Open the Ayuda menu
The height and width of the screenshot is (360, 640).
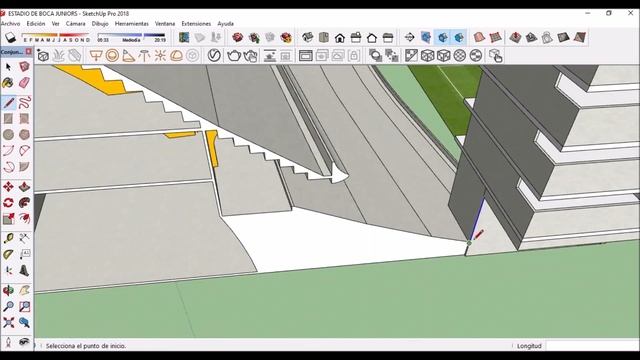[225, 24]
